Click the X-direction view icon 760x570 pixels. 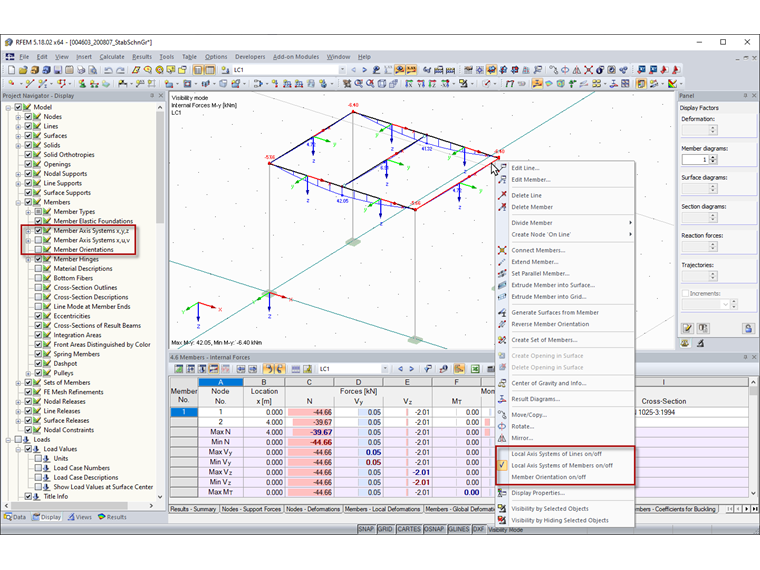tap(409, 84)
